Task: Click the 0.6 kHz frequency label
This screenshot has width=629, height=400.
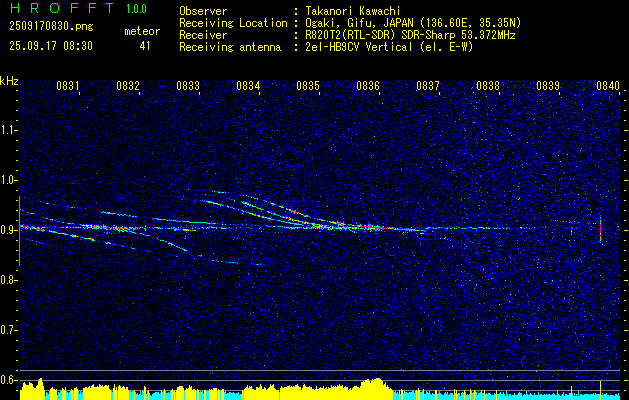Action: point(8,380)
